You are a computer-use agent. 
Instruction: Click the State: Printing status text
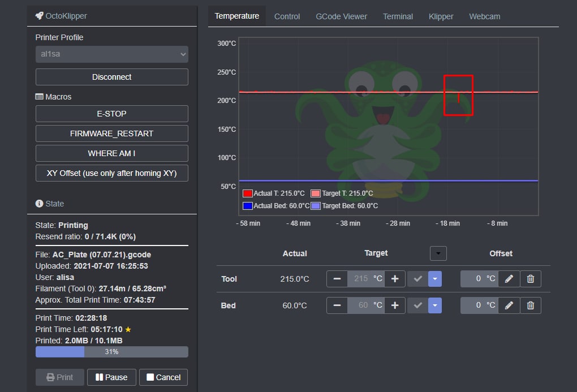pos(62,225)
